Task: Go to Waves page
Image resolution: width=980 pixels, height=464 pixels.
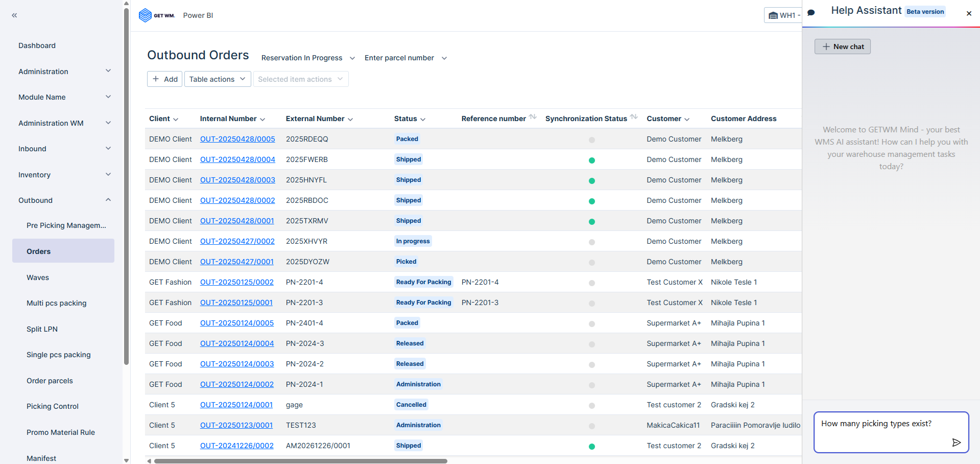Action: [38, 277]
